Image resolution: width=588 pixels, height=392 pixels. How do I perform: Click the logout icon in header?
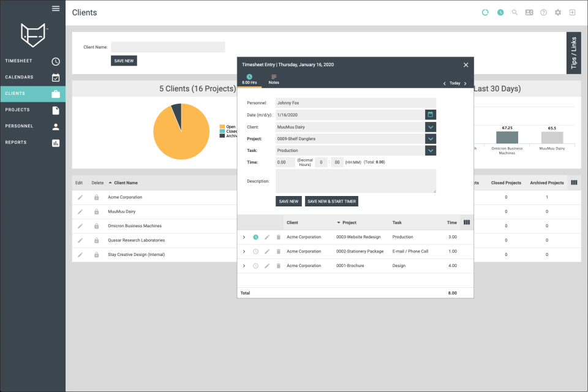pos(572,12)
